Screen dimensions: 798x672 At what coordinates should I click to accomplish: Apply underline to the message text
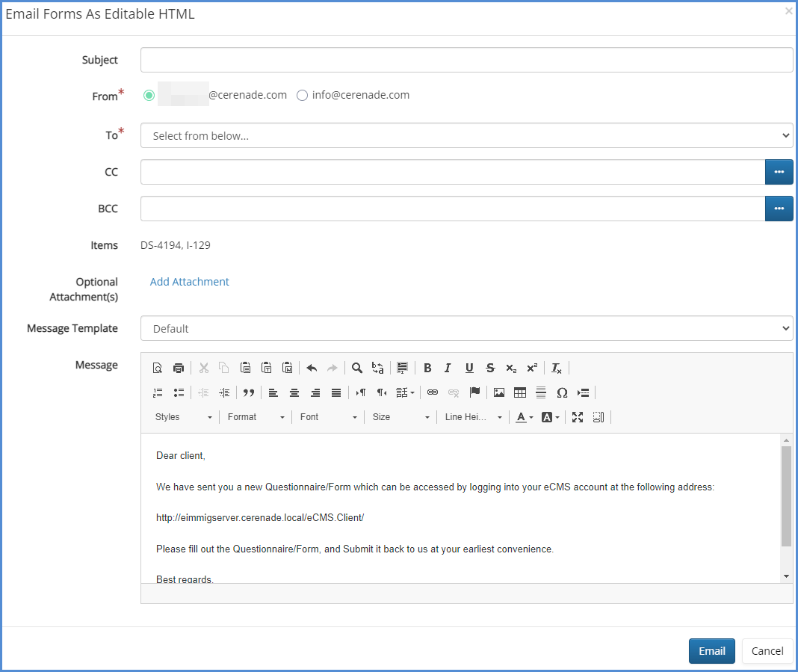tap(469, 367)
